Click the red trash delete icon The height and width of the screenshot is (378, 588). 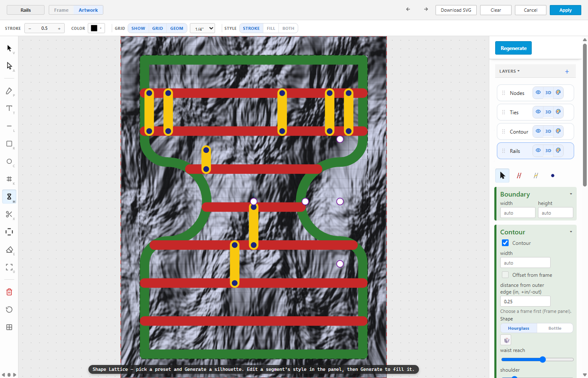9,292
